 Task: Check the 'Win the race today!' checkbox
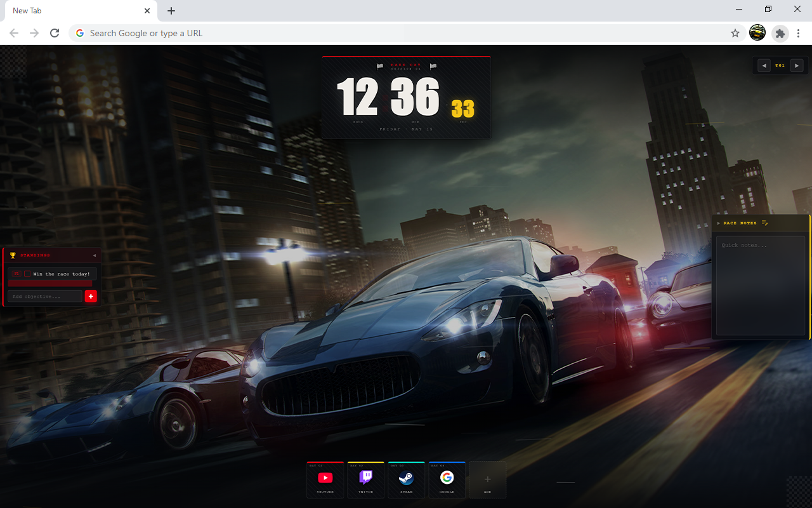pos(27,274)
